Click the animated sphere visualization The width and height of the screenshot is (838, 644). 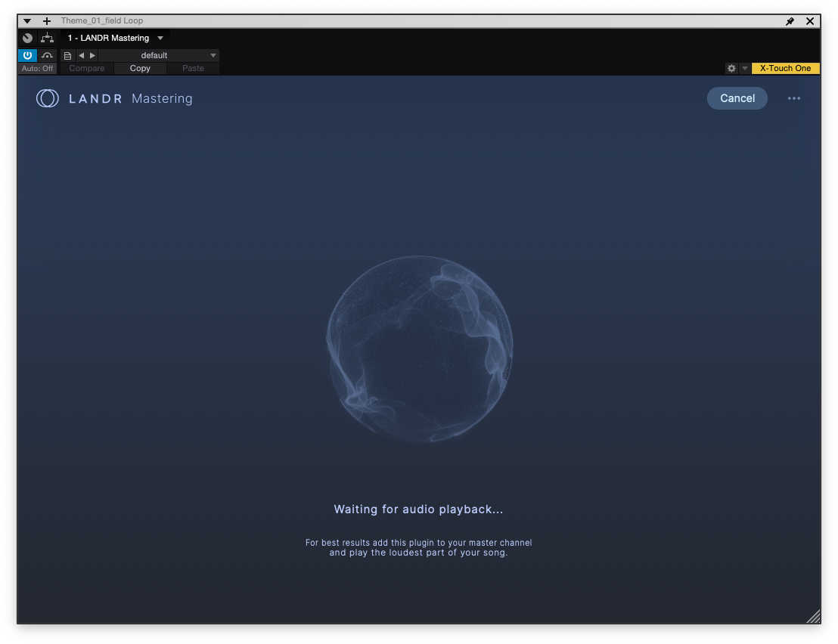click(419, 348)
